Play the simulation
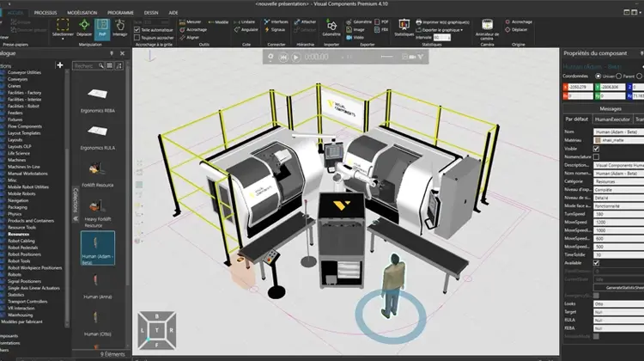 click(x=295, y=58)
